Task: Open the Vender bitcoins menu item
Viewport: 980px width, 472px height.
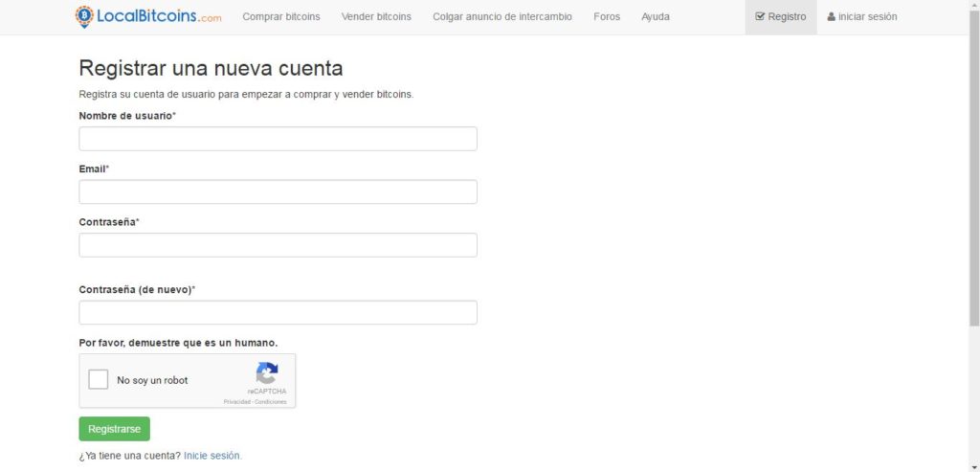Action: (x=376, y=17)
